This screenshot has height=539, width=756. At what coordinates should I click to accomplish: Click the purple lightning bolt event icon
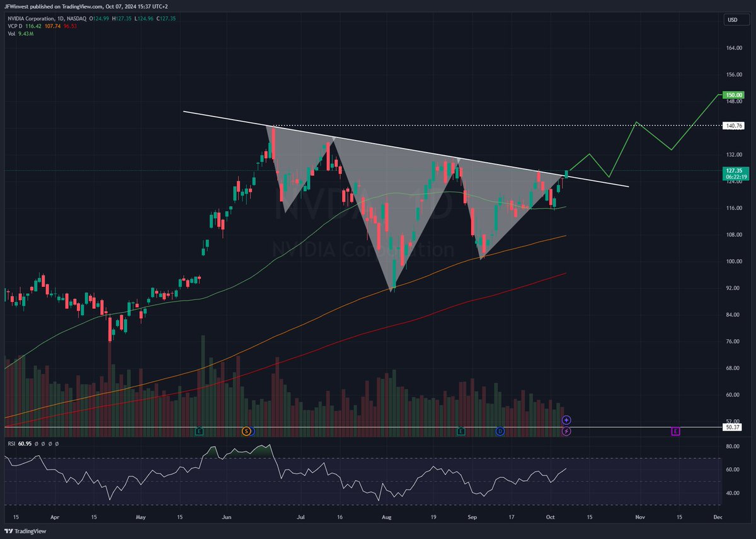coord(566,431)
